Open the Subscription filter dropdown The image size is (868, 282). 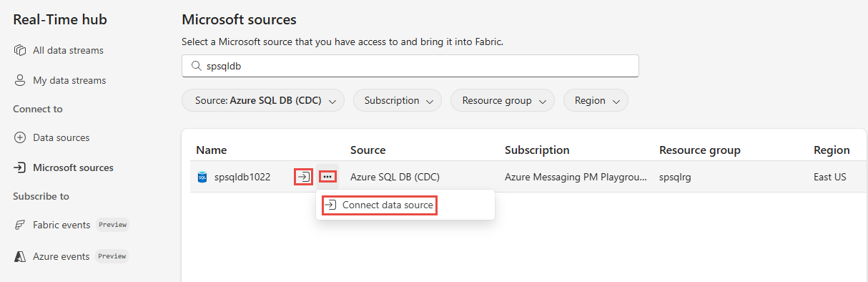(x=398, y=100)
